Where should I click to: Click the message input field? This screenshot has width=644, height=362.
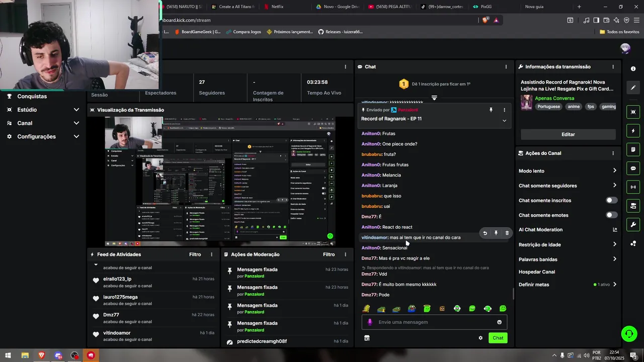pos(434,322)
